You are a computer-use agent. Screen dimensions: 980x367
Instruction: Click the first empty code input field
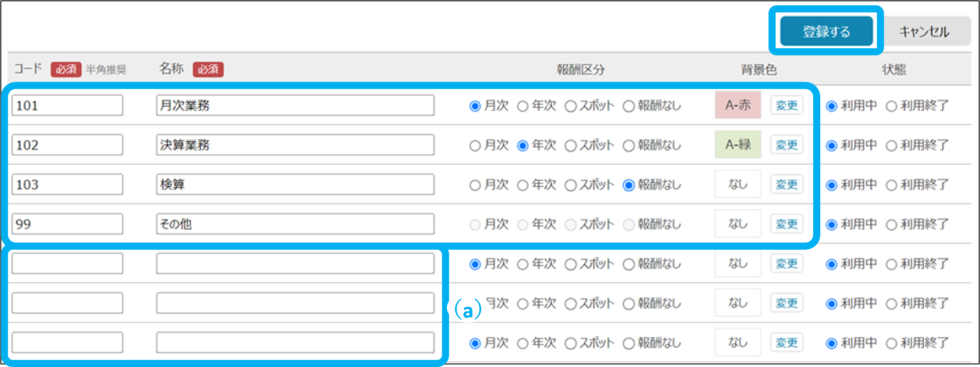tap(67, 263)
